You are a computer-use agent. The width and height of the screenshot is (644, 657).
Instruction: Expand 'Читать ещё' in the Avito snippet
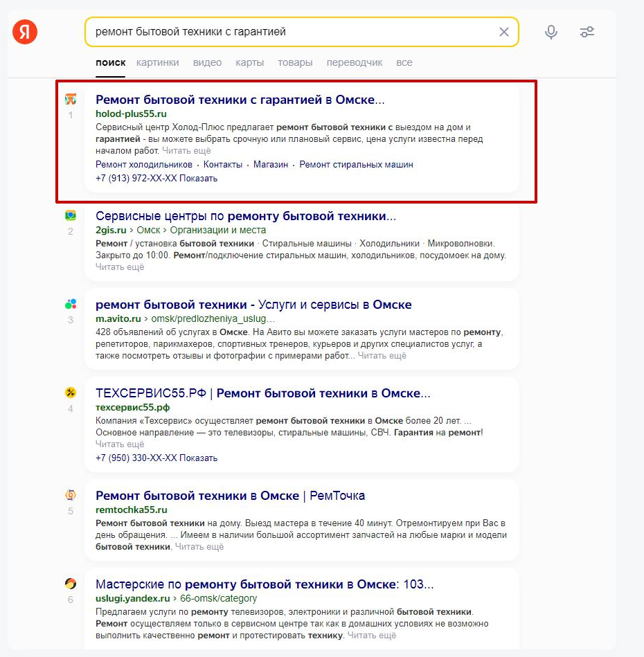coord(382,356)
